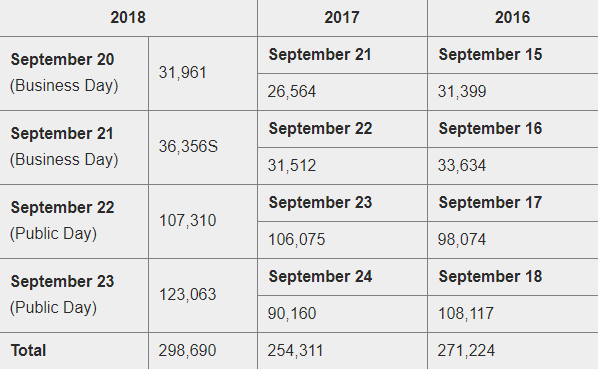Click the 108,117 value
Screen dimensions: 598x369
click(x=466, y=314)
